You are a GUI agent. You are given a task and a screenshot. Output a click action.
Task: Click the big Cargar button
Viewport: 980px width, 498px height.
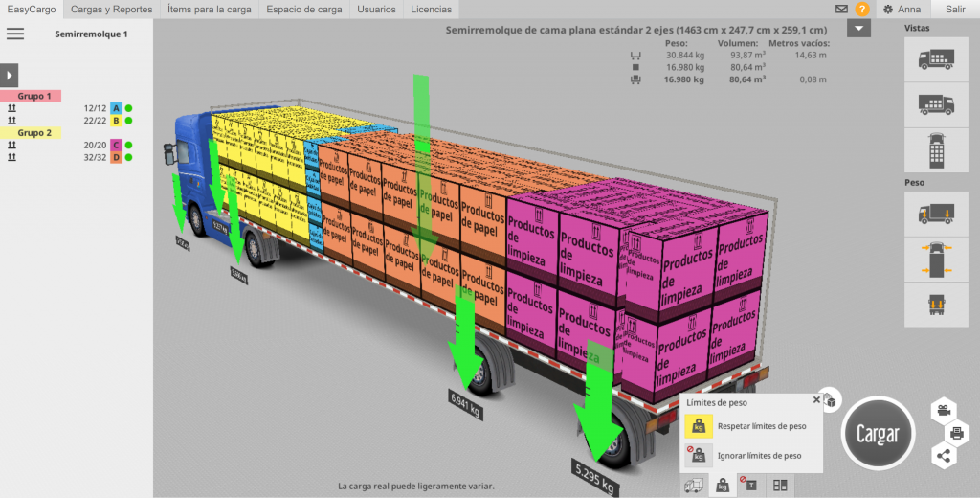(879, 433)
